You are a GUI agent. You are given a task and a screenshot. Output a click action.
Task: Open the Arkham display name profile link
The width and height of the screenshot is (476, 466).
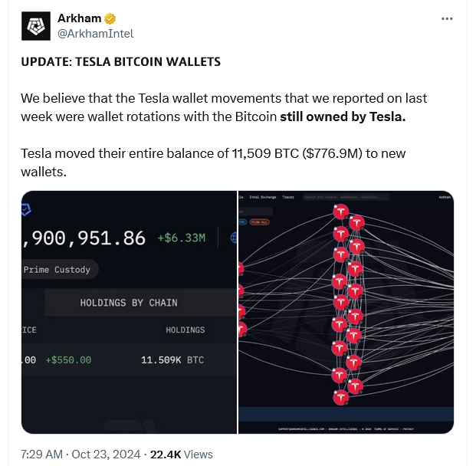79,18
